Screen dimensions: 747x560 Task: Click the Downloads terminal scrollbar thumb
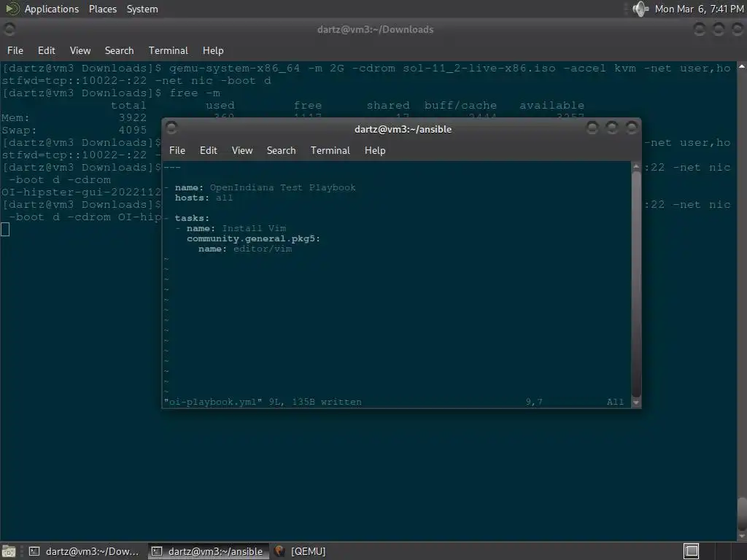click(742, 513)
